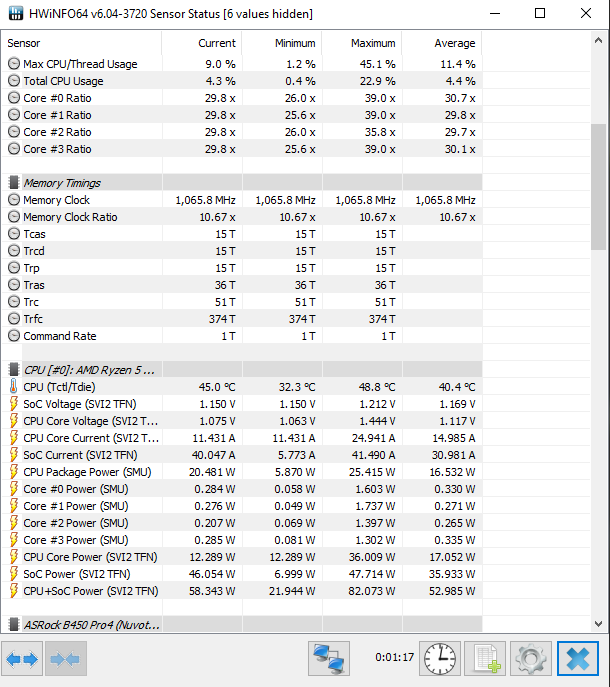Select the Core #0 Ratio row
Viewport: 610px width, 687px height.
[57, 98]
